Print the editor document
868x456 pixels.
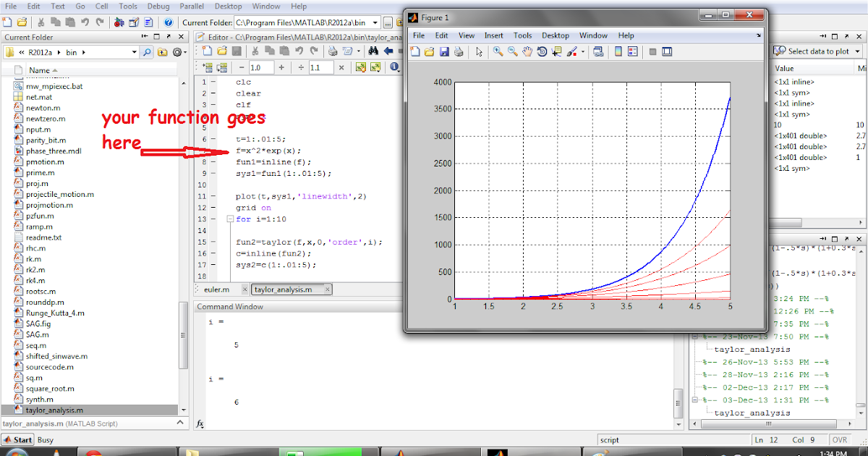click(333, 51)
